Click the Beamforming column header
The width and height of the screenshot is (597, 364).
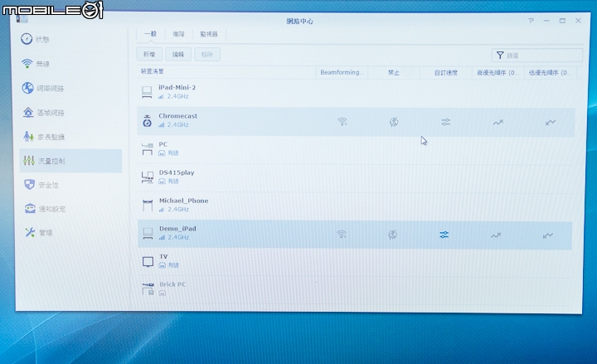(342, 72)
